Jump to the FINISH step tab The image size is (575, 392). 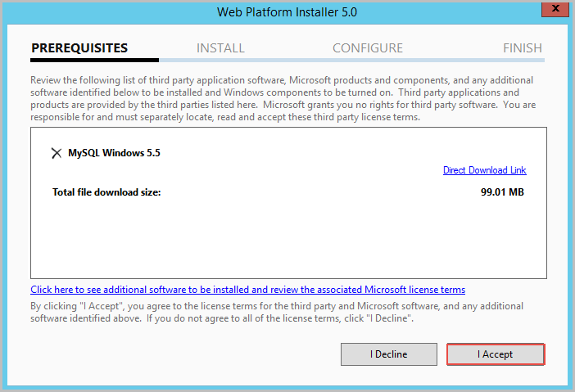(x=522, y=48)
